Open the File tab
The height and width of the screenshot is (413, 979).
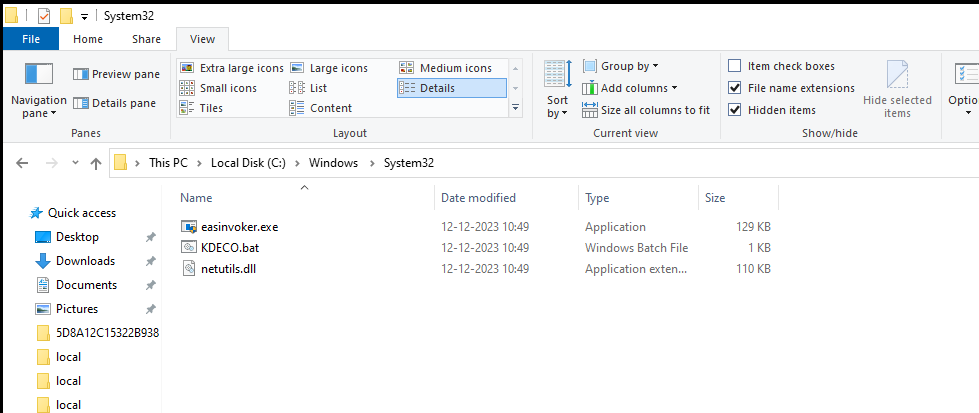click(x=31, y=39)
